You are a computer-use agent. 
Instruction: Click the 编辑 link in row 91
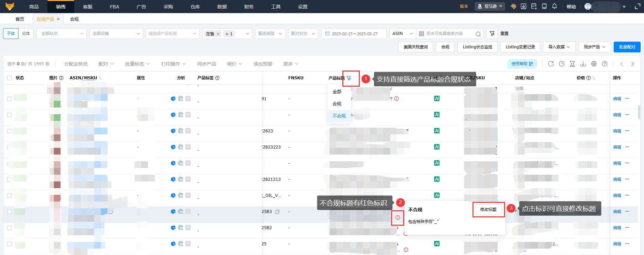(x=617, y=99)
